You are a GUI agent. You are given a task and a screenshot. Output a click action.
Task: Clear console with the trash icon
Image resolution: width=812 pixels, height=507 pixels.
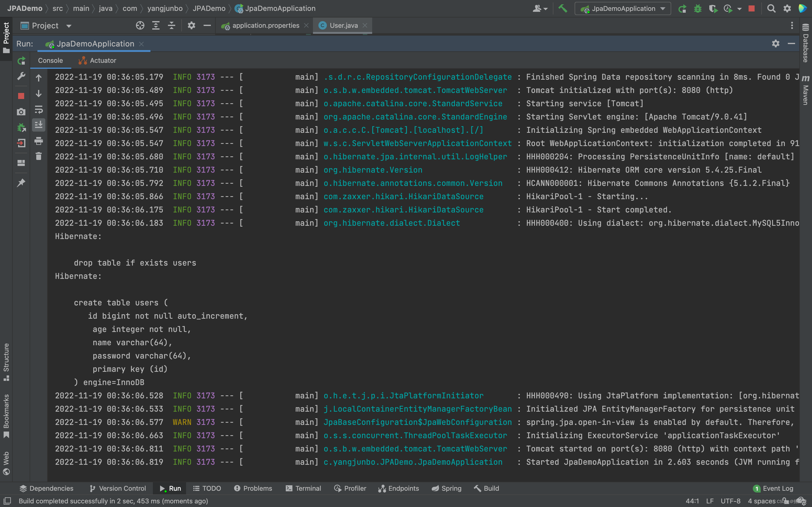[39, 156]
